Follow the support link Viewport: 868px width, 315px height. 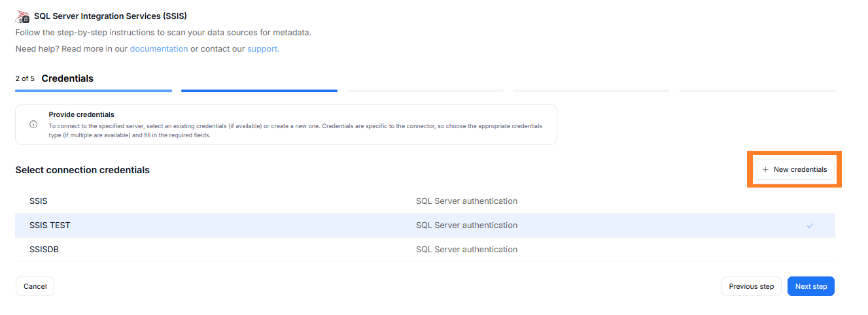(263, 49)
